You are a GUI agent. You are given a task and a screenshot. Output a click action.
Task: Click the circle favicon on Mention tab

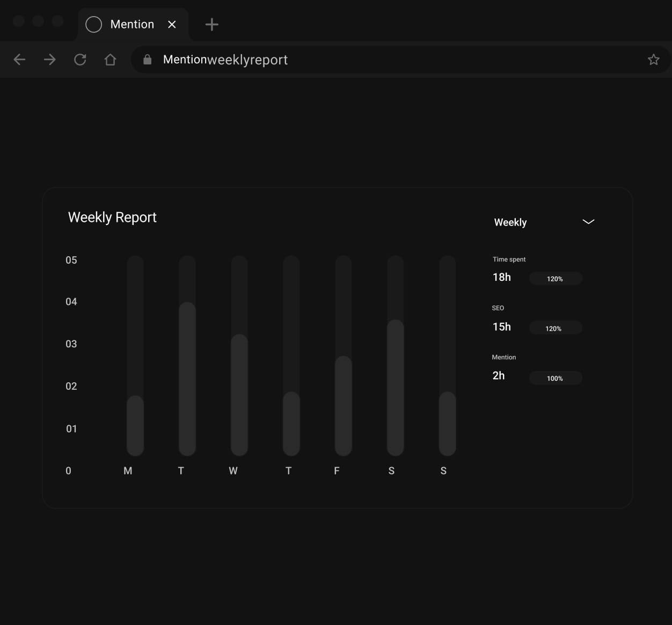coord(94,24)
